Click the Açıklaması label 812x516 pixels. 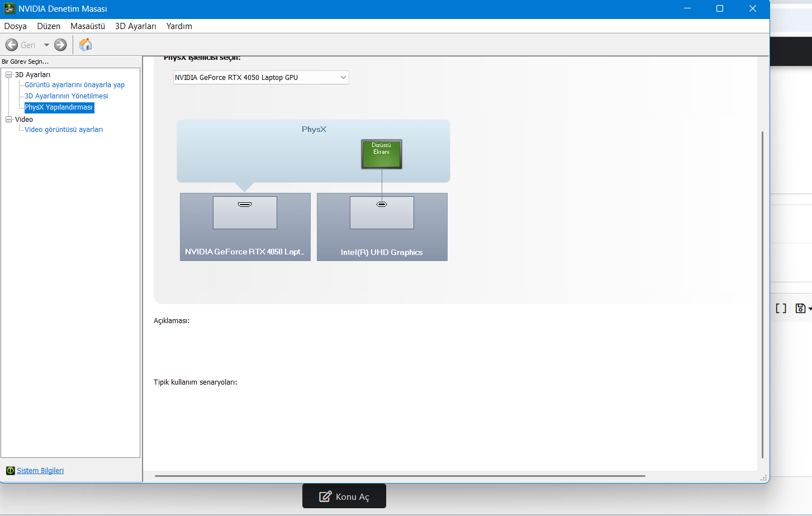(172, 321)
